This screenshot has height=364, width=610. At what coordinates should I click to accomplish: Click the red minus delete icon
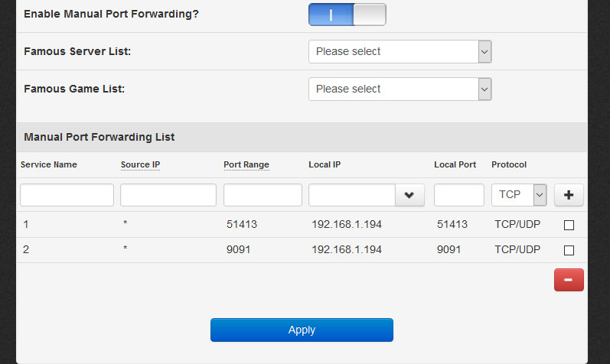[569, 280]
